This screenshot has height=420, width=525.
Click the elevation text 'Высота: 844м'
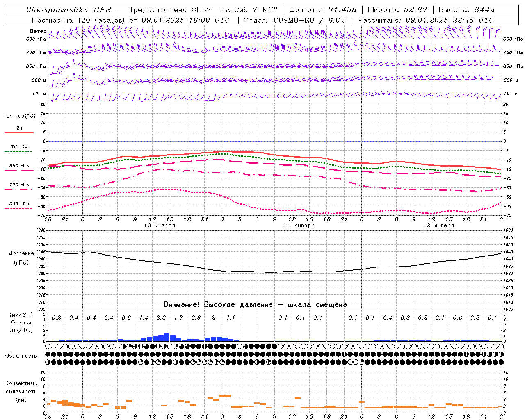pos(466,10)
